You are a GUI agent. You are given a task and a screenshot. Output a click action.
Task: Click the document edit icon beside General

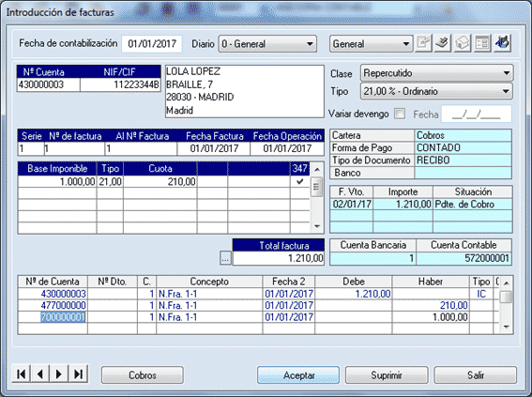[x=423, y=43]
